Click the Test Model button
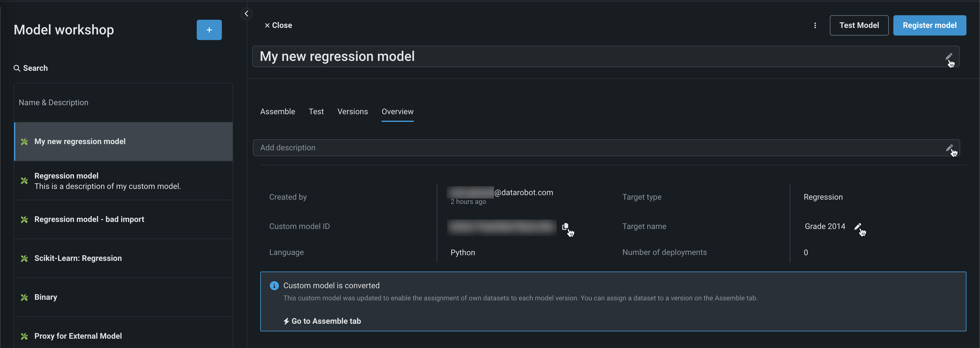 point(859,25)
